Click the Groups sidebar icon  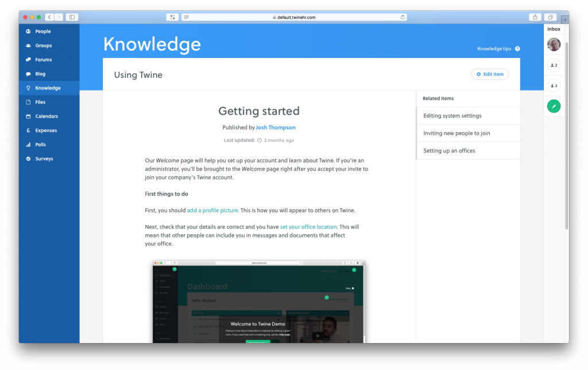(28, 46)
